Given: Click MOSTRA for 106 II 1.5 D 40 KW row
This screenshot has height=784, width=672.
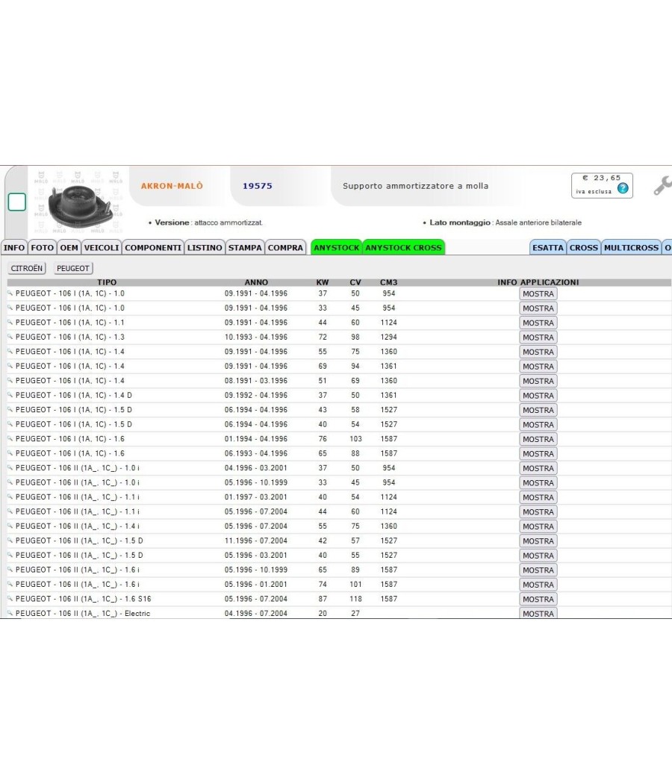Looking at the screenshot, I should pyautogui.click(x=538, y=556).
